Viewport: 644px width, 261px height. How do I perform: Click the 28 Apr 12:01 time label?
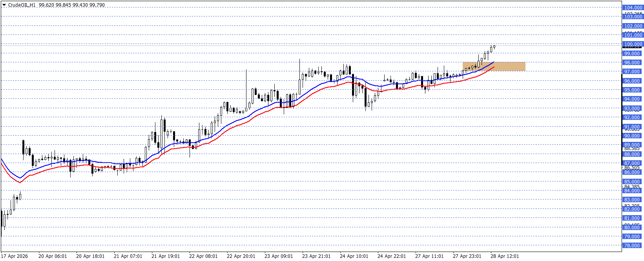[504, 256]
